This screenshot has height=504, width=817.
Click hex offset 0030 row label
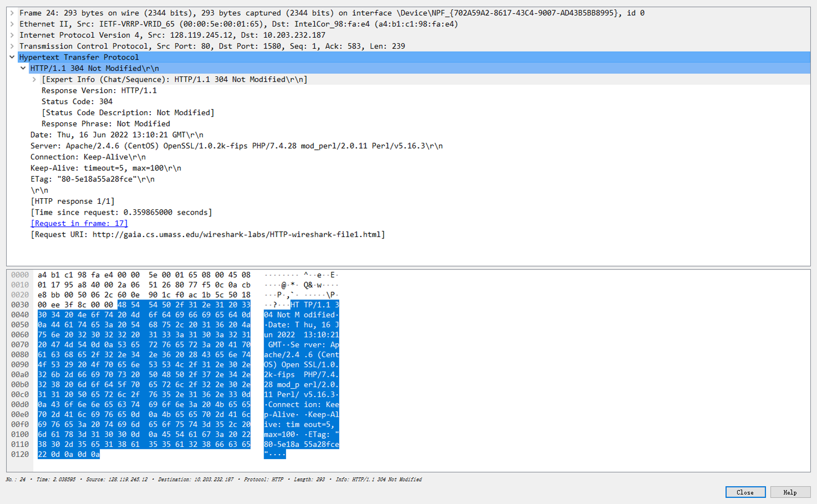point(20,305)
